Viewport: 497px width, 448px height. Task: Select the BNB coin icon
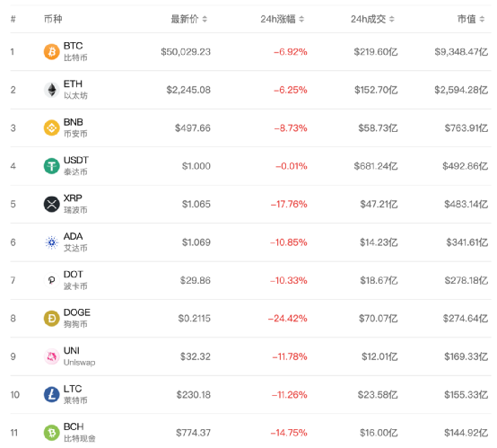[52, 127]
